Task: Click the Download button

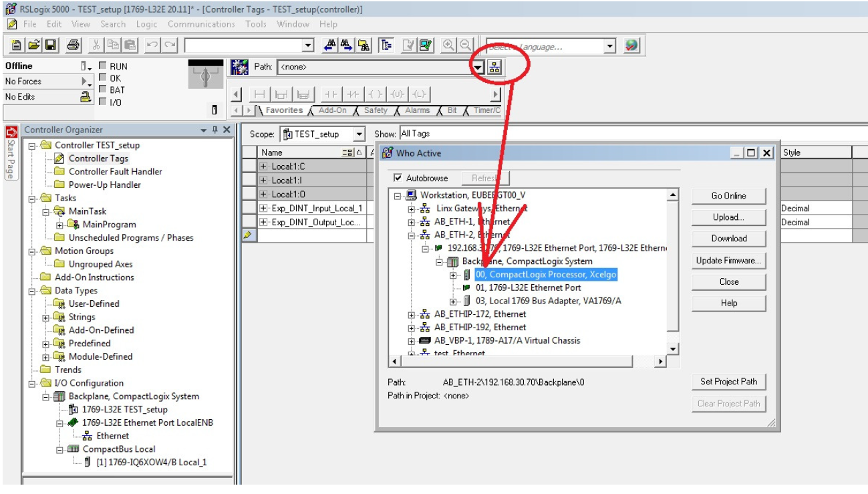Action: pyautogui.click(x=728, y=239)
